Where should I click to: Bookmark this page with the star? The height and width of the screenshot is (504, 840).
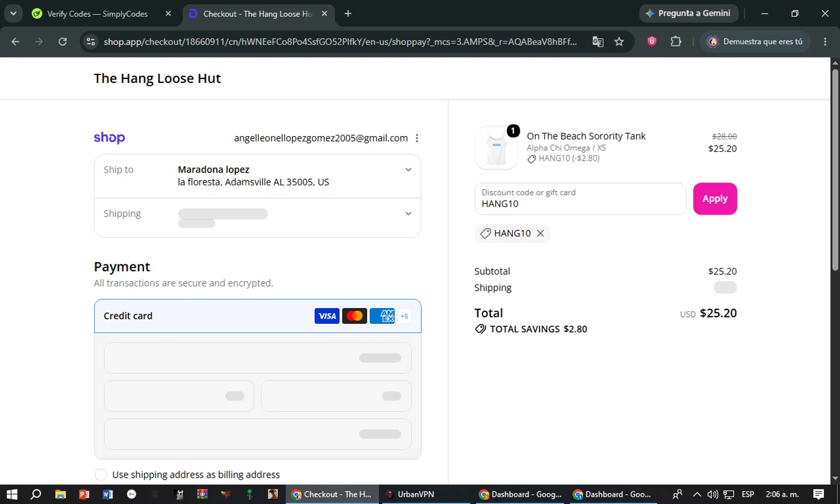point(619,41)
